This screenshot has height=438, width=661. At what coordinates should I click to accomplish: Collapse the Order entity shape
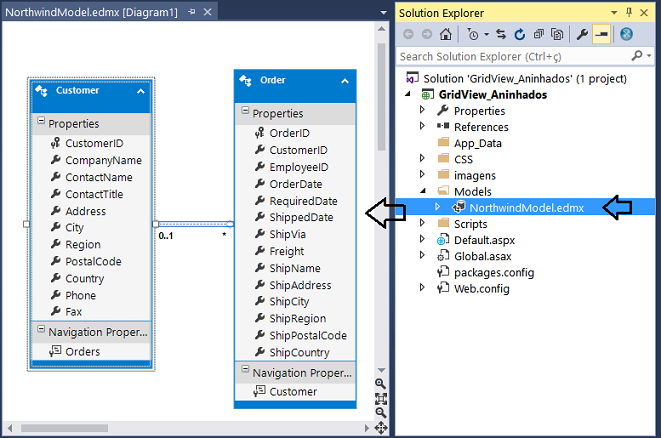[x=345, y=81]
